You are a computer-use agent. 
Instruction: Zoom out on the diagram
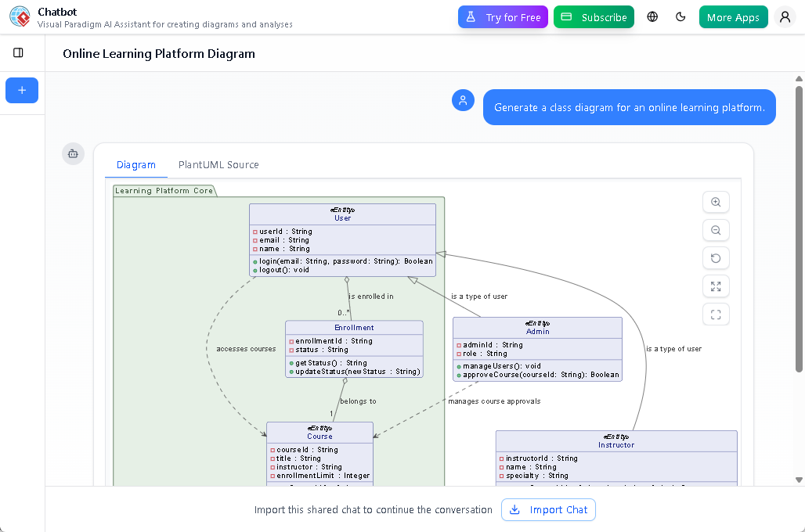pyautogui.click(x=715, y=230)
